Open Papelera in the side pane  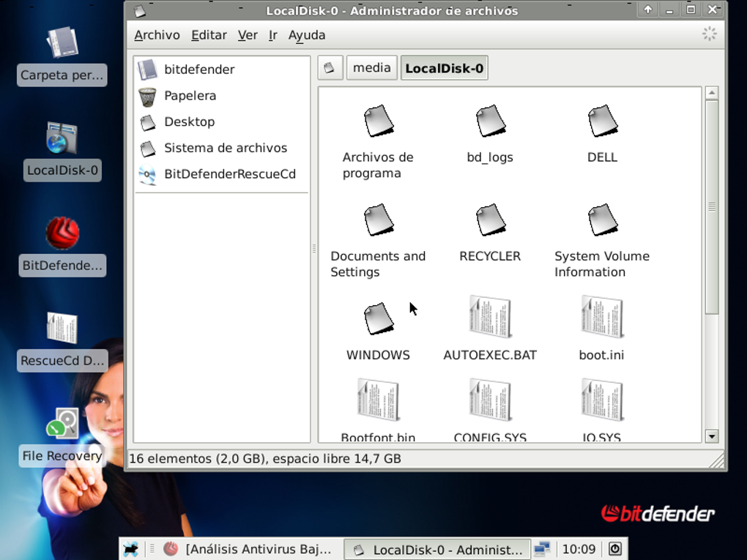221,96
